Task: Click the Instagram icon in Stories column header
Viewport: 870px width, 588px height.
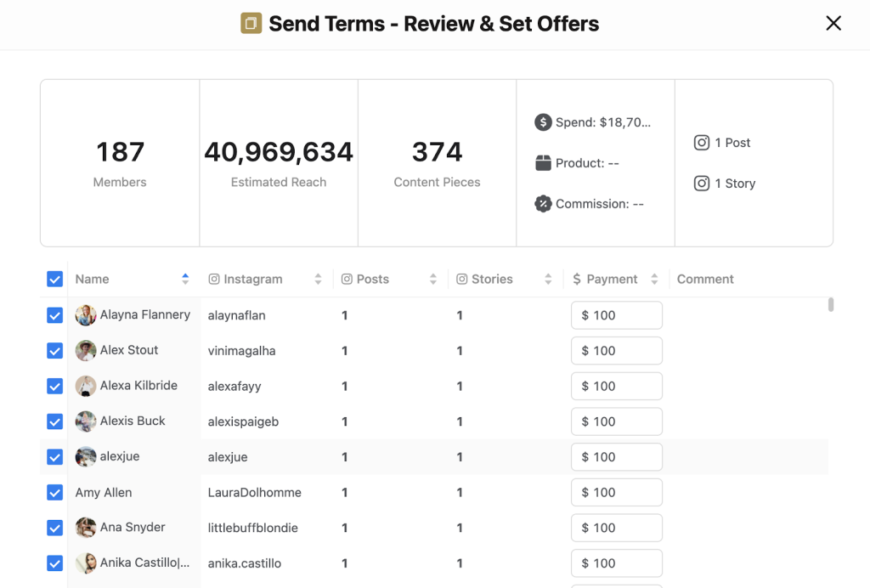Action: [x=461, y=279]
